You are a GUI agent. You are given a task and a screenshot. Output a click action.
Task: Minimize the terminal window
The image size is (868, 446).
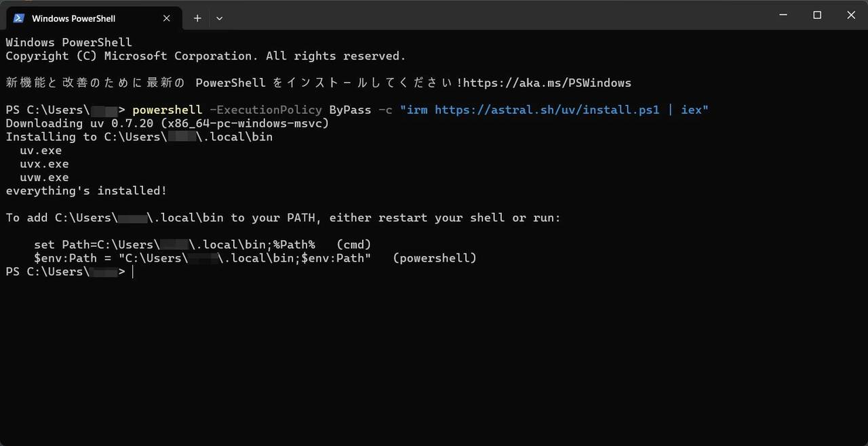tap(783, 15)
